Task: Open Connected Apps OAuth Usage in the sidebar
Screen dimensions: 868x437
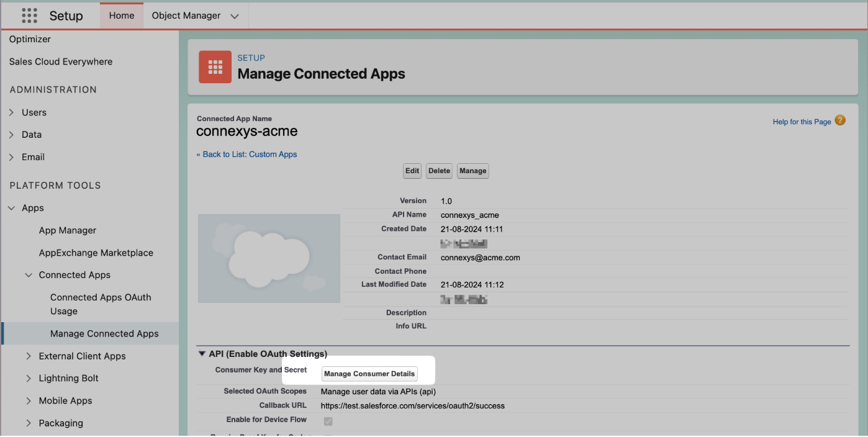Action: [101, 304]
